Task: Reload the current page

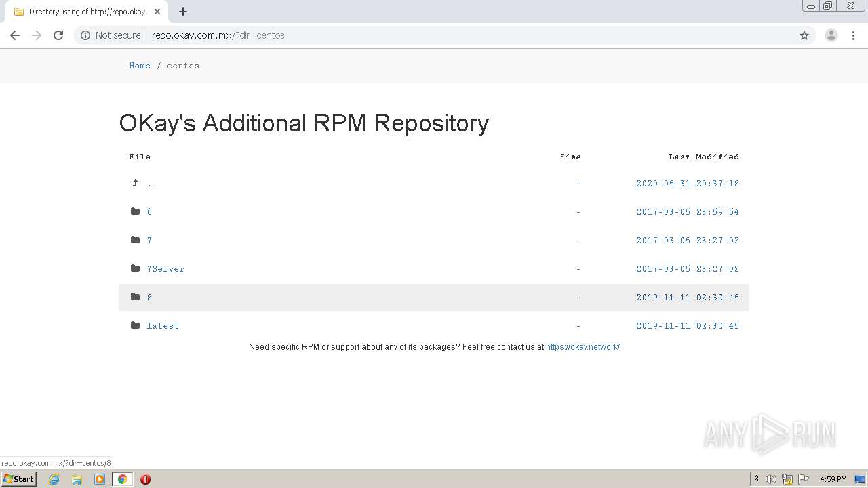Action: point(58,35)
